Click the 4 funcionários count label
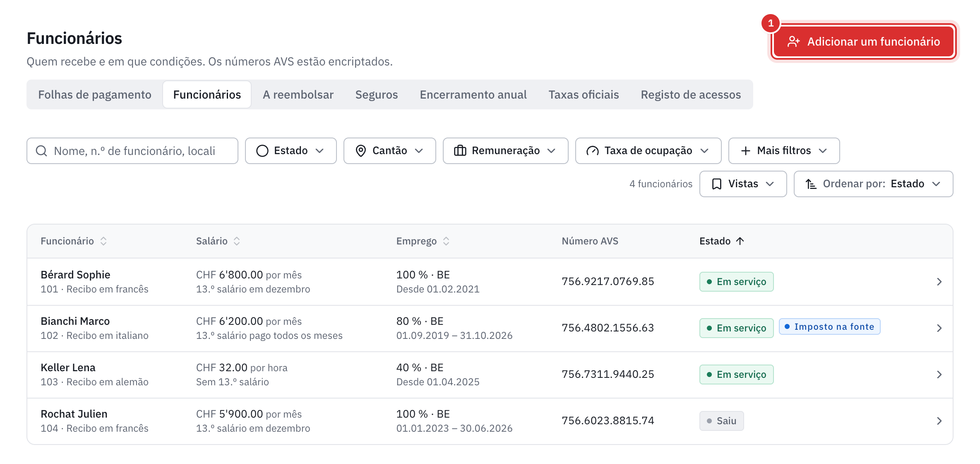980x464 pixels. pos(661,184)
